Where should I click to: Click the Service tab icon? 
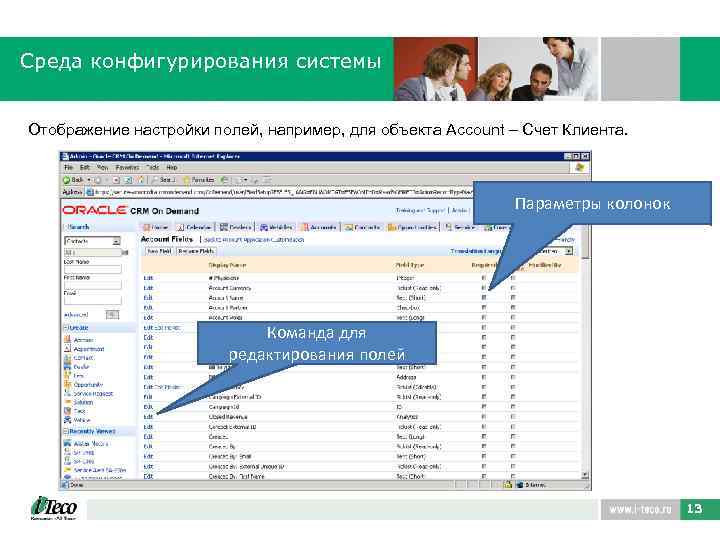449,227
